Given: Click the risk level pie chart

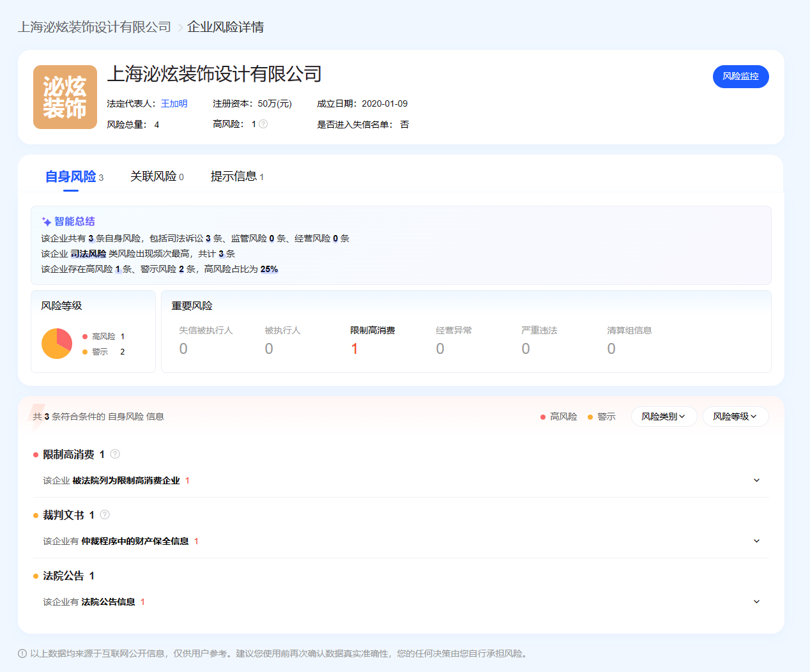Looking at the screenshot, I should point(57,344).
